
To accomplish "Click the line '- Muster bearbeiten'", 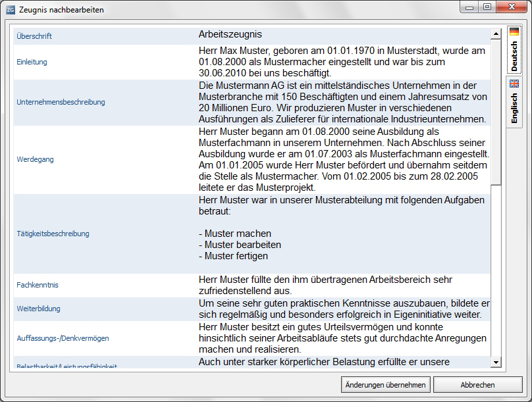I will pos(240,245).
